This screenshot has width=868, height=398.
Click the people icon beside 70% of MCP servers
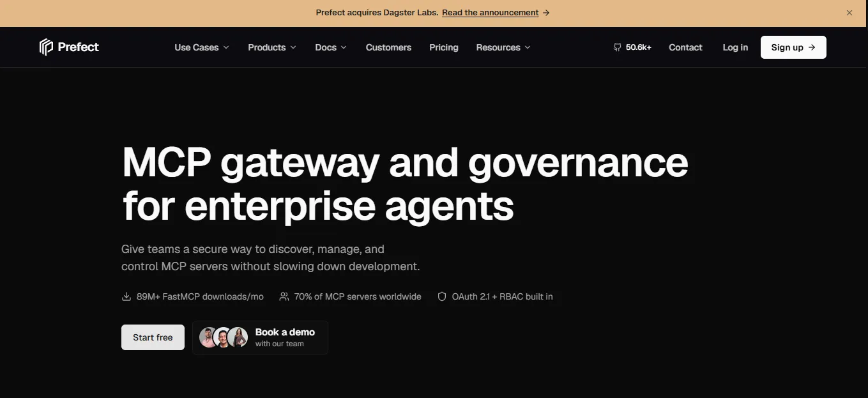click(284, 296)
